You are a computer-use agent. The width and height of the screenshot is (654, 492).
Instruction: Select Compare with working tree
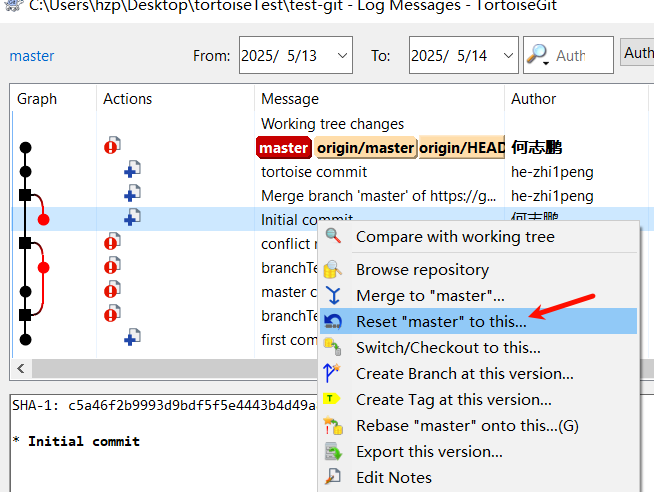point(478,236)
